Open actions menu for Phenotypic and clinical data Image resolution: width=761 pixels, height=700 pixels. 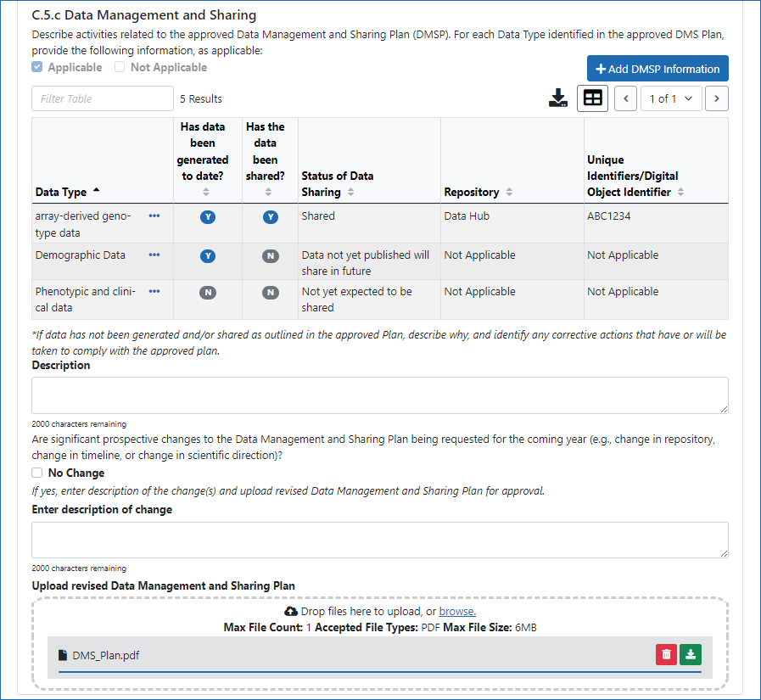(x=154, y=291)
